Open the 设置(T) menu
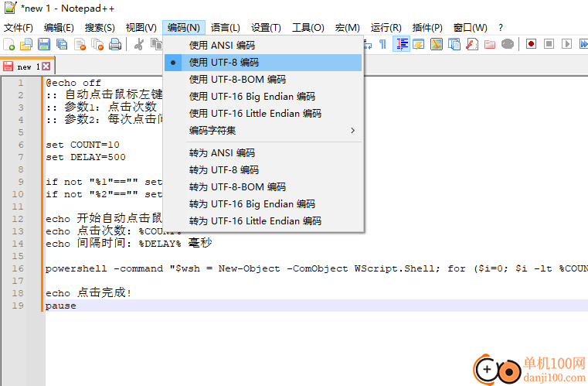The image size is (588, 386). [x=266, y=28]
